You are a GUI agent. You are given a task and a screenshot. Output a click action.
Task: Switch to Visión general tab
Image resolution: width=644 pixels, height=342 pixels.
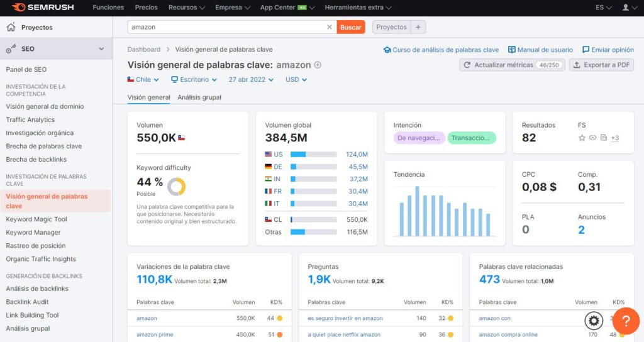tap(148, 97)
